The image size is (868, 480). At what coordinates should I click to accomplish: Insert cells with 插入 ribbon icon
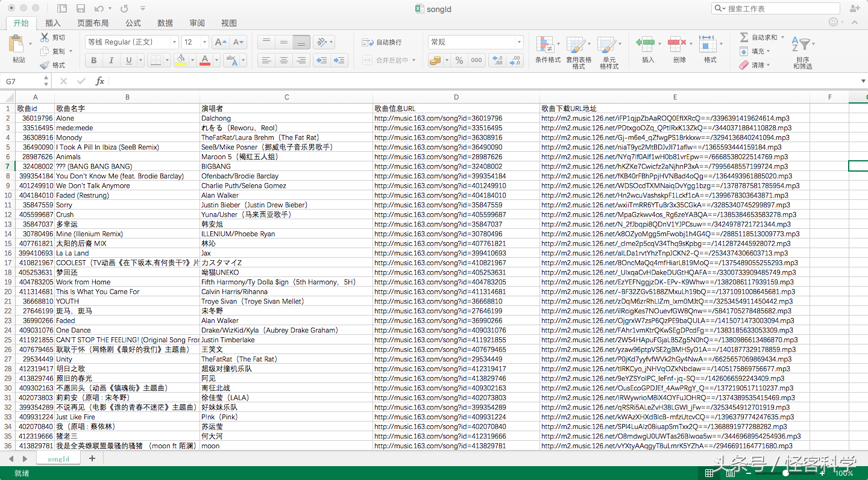[x=648, y=50]
